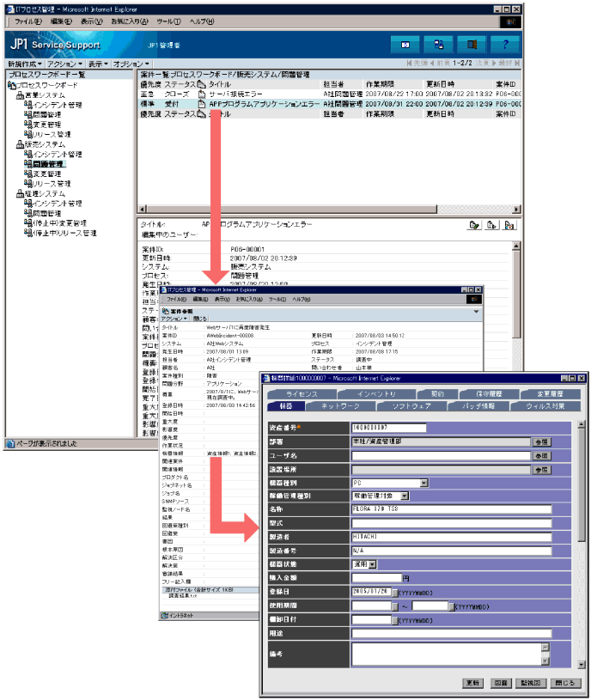The image size is (591, 700).
Task: Click vertical scrollbar of detail pane
Action: (x=516, y=339)
